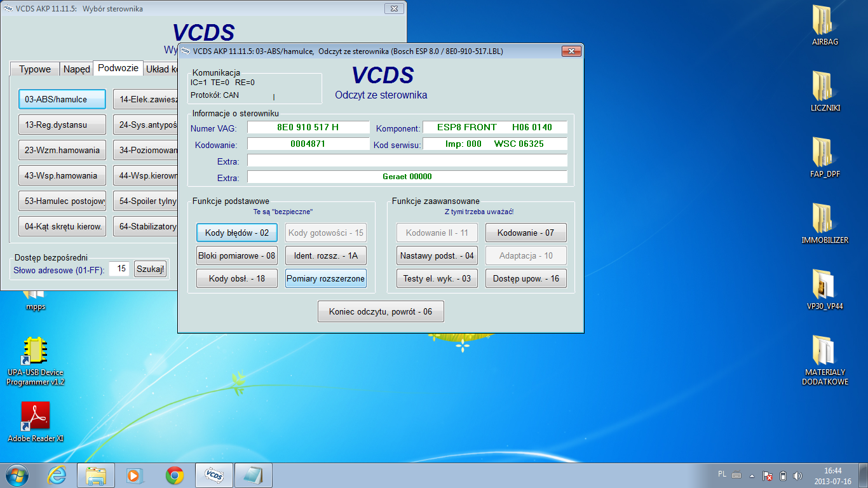
Task: Select the 43-Wsp.hamowania button
Action: [x=62, y=176]
